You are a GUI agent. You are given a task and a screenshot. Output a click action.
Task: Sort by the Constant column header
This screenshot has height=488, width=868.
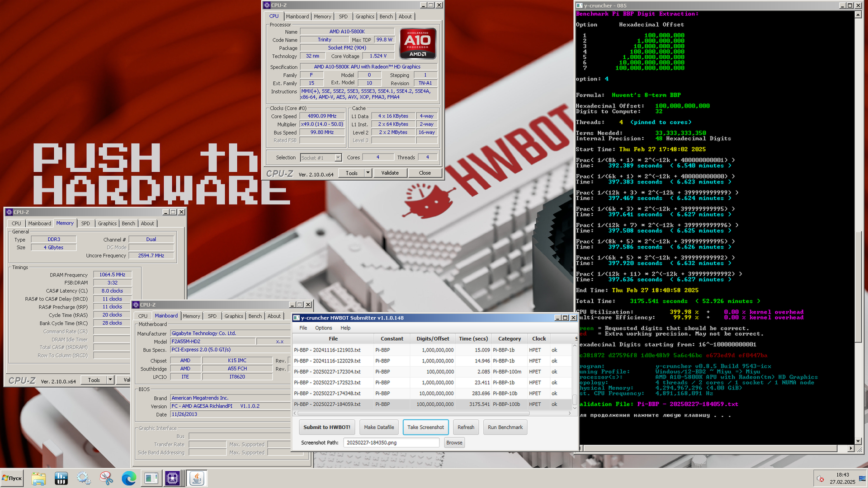coord(392,338)
